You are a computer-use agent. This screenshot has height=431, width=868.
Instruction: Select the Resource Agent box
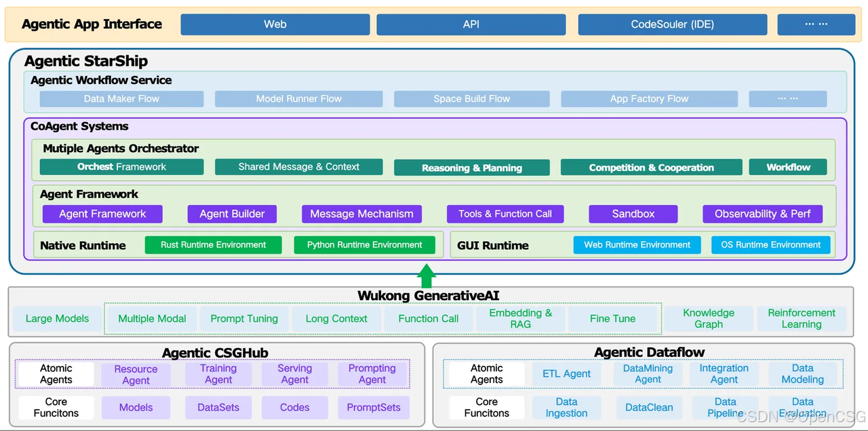pyautogui.click(x=136, y=375)
